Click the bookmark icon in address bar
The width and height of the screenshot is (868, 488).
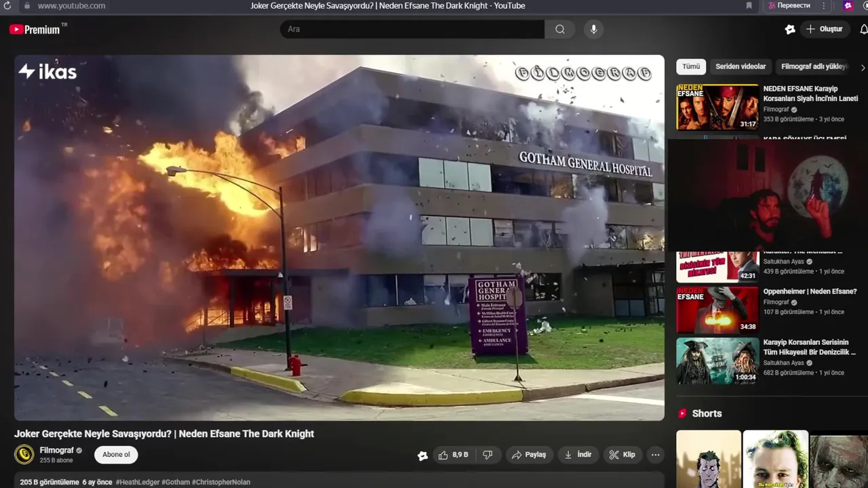click(749, 5)
